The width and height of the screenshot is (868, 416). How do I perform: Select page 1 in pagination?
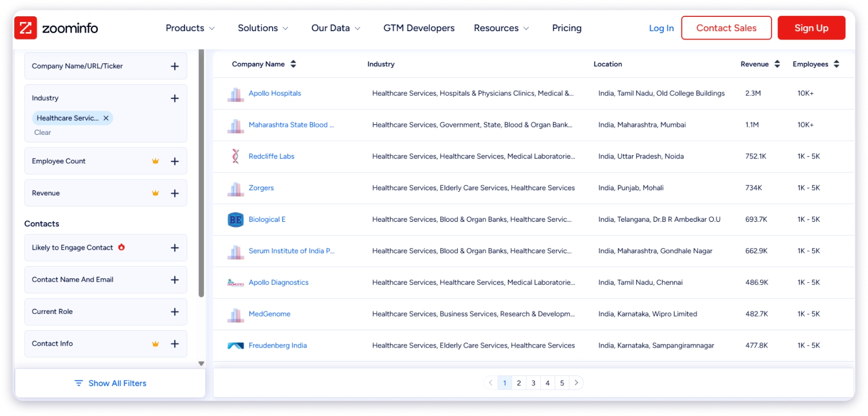(x=505, y=383)
